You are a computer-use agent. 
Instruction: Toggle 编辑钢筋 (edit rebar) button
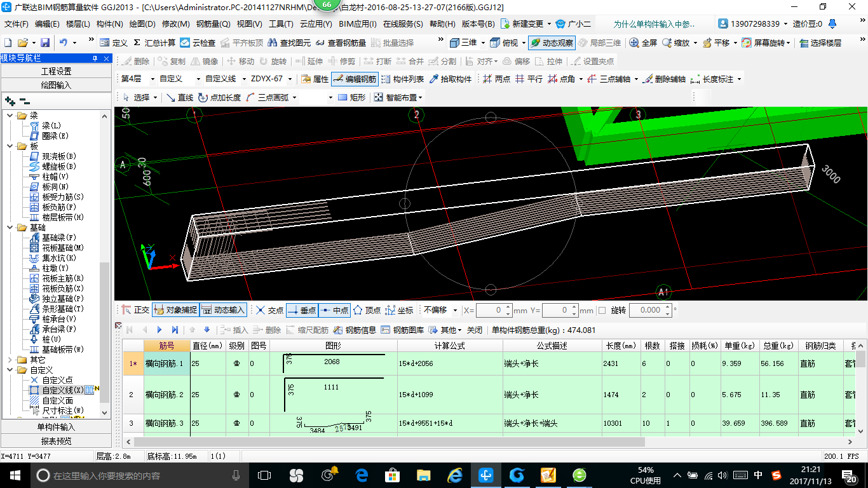click(355, 79)
